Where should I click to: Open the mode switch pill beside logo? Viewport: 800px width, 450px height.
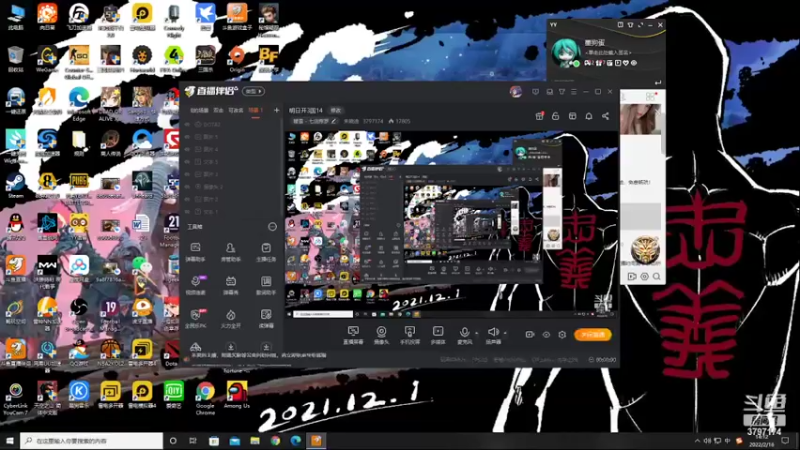point(253,91)
